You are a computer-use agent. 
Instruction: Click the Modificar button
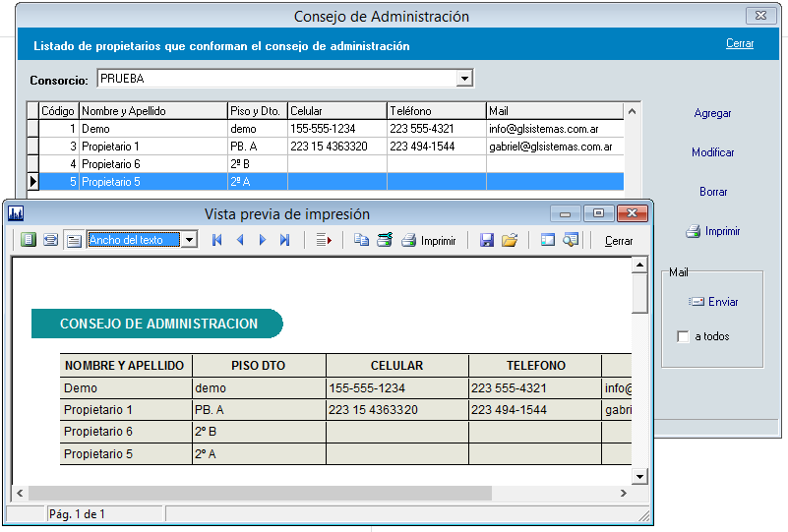pos(712,152)
